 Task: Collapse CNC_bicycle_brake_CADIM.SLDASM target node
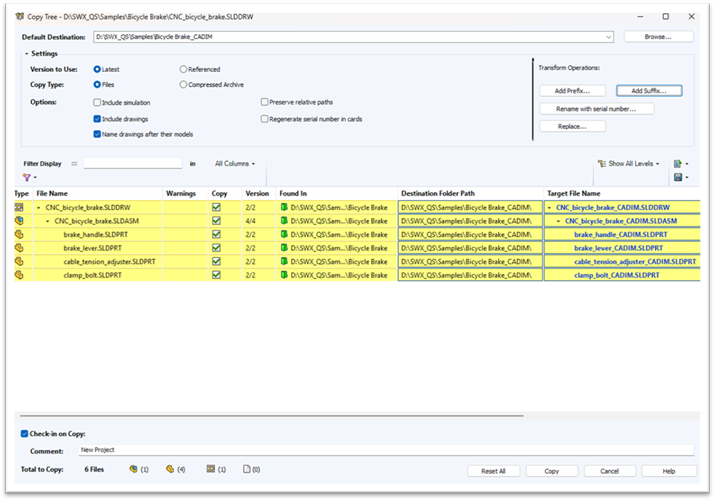point(558,221)
